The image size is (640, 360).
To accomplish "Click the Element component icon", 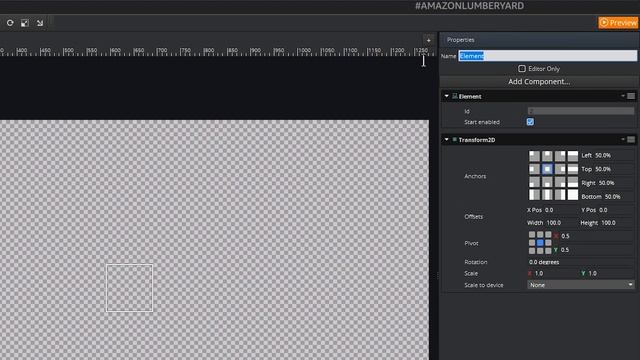I will tap(455, 96).
